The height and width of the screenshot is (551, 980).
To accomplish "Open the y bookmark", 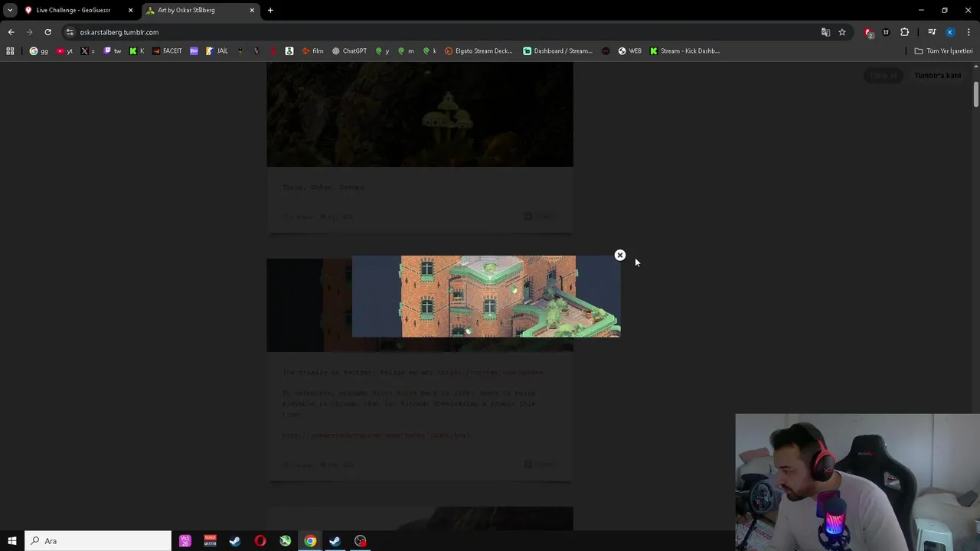I will [x=382, y=51].
